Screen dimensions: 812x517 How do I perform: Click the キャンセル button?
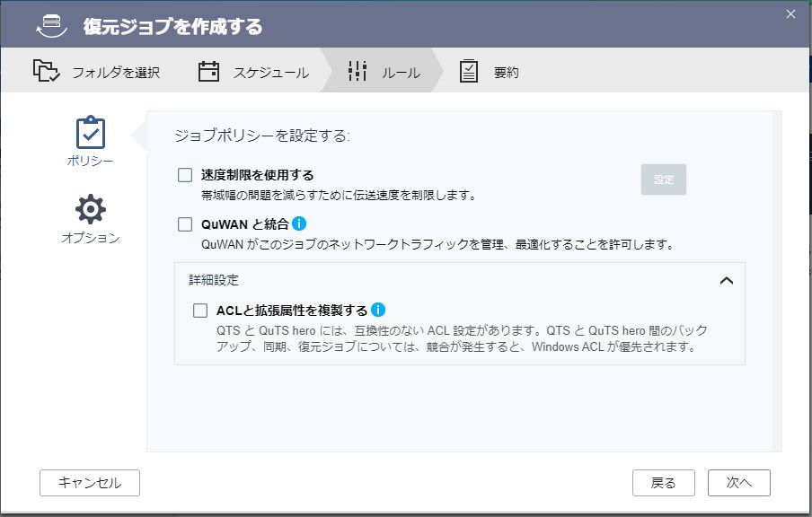(90, 483)
